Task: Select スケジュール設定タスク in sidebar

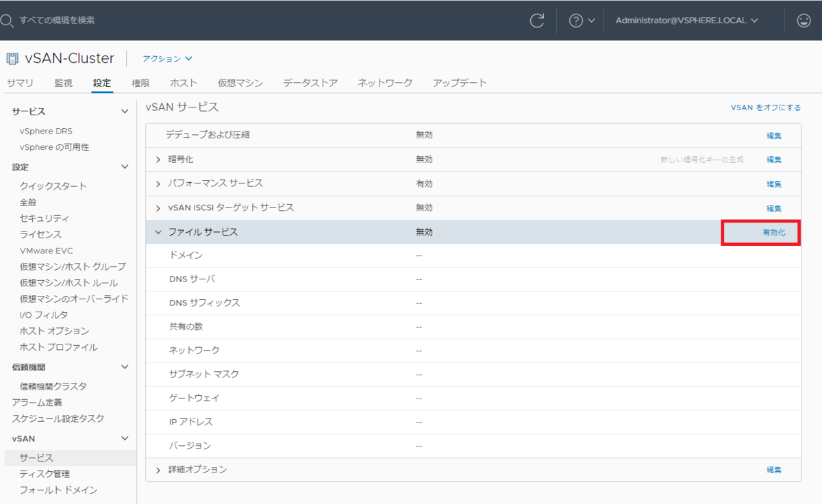Action: click(x=58, y=418)
